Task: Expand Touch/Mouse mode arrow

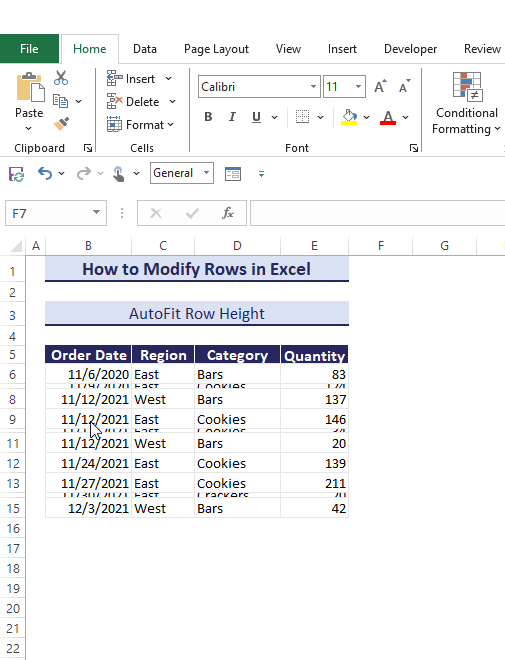Action: point(136,173)
